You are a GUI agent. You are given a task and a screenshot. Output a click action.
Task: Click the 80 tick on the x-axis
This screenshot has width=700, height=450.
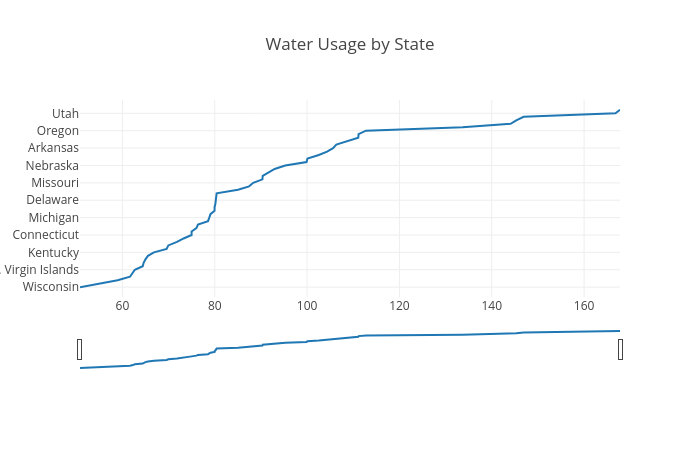click(215, 305)
